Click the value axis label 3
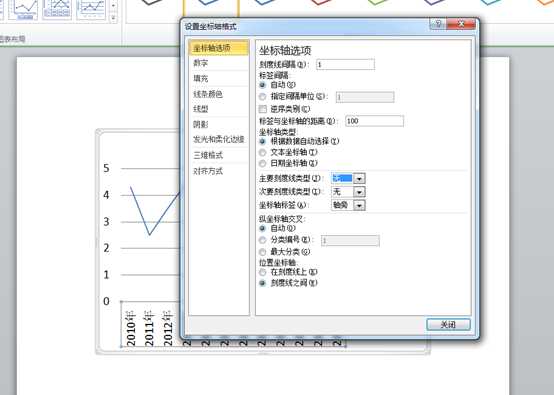The width and height of the screenshot is (554, 395). (x=106, y=222)
